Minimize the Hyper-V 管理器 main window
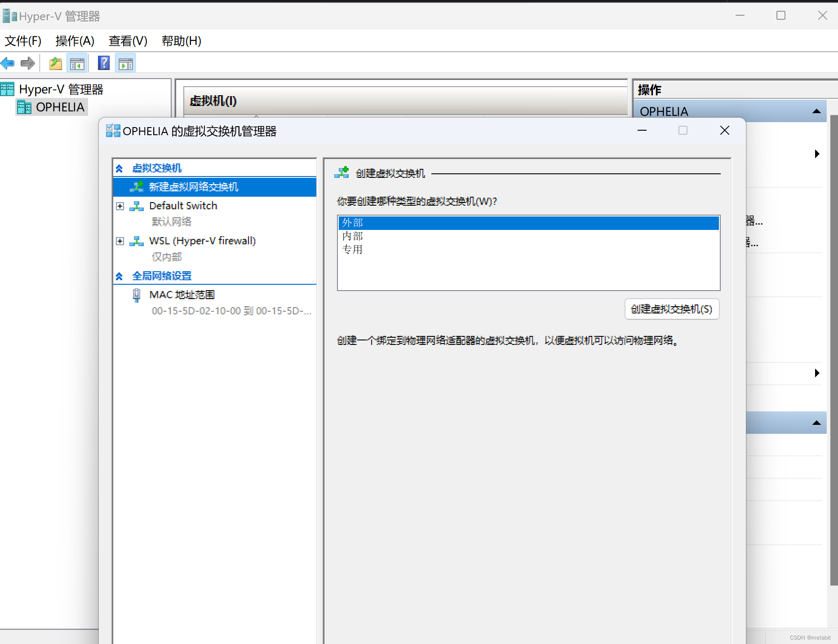Viewport: 838px width, 644px height. 740,16
